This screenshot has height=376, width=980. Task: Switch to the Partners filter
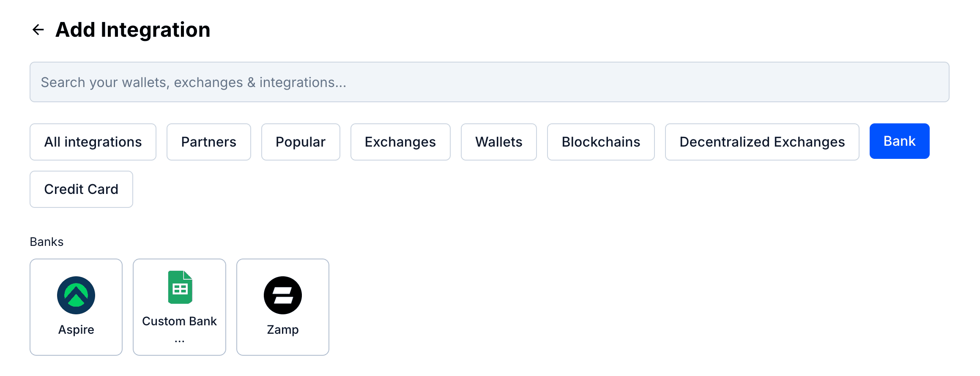[x=208, y=142]
